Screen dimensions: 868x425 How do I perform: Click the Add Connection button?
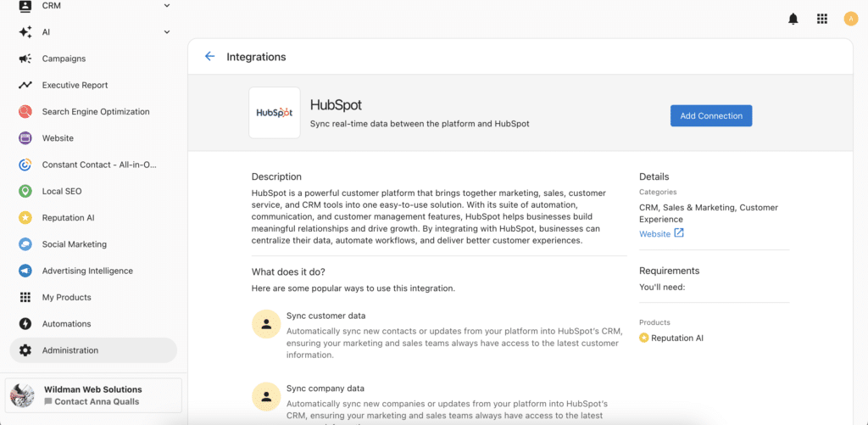pos(711,116)
